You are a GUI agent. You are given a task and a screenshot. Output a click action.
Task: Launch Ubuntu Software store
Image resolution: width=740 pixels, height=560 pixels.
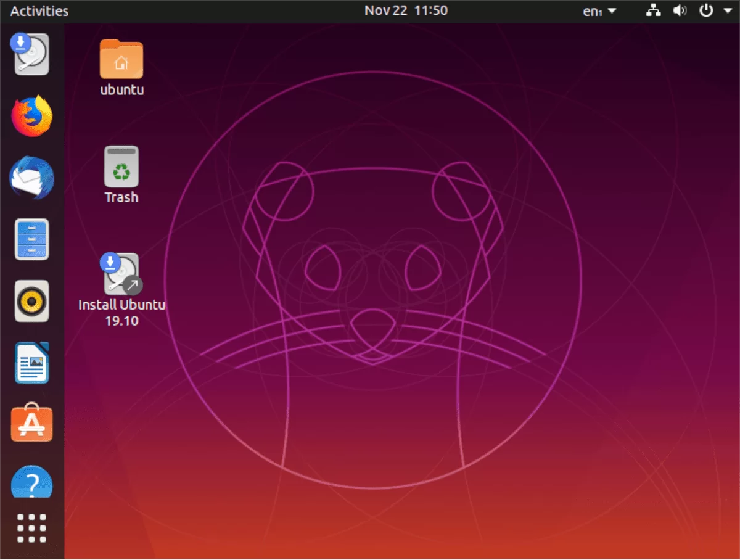click(x=31, y=424)
